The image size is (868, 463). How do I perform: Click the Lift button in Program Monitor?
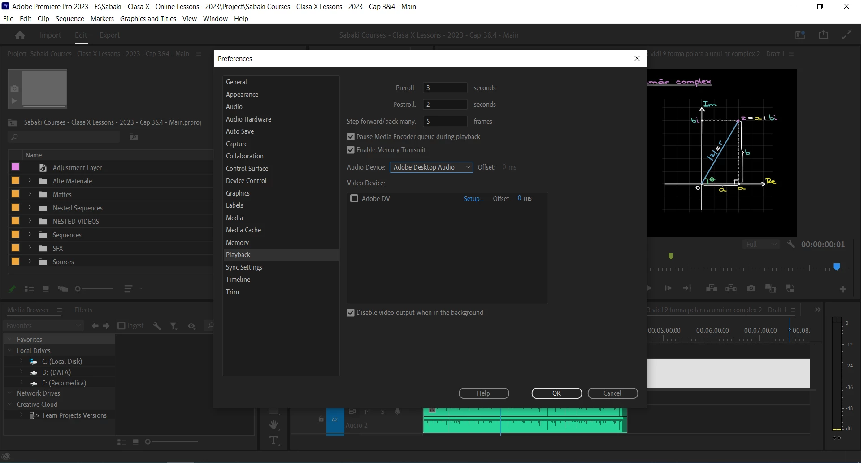pyautogui.click(x=712, y=288)
